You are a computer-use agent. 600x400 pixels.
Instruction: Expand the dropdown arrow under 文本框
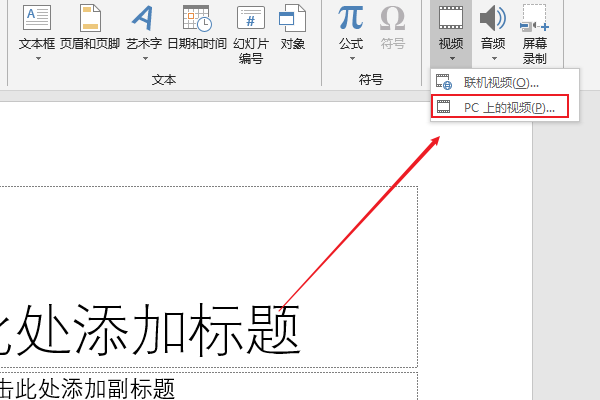pyautogui.click(x=37, y=58)
